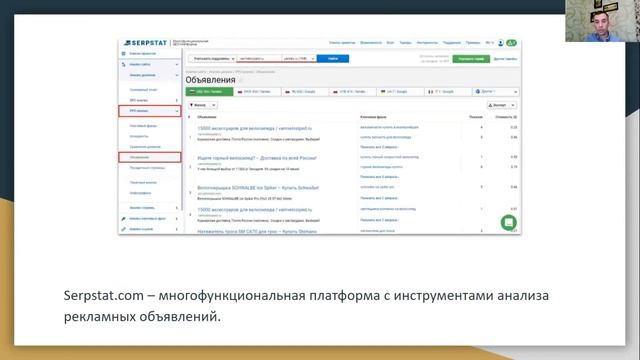Select key phrases item under PPC analysis
Screen dimensions: 640x360
pos(143,126)
